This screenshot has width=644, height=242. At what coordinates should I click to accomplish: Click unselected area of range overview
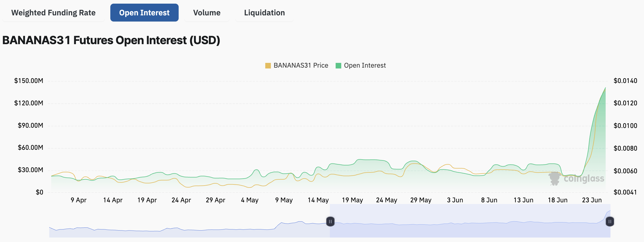click(189, 221)
